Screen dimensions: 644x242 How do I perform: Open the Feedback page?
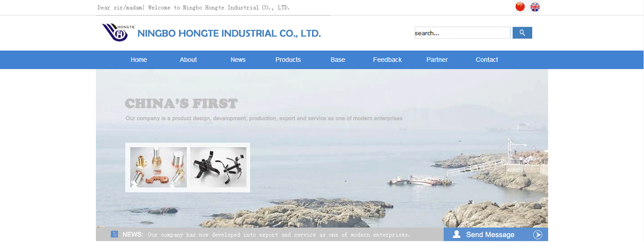tap(387, 60)
